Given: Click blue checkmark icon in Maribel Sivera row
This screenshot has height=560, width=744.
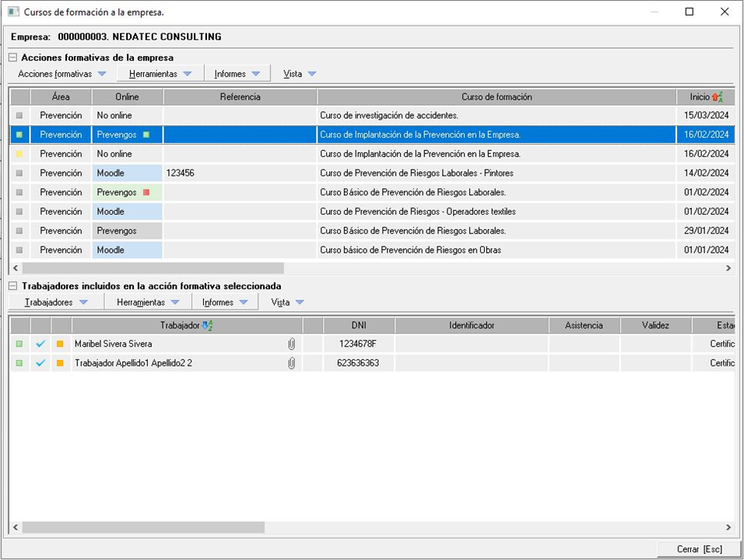Looking at the screenshot, I should coord(40,344).
